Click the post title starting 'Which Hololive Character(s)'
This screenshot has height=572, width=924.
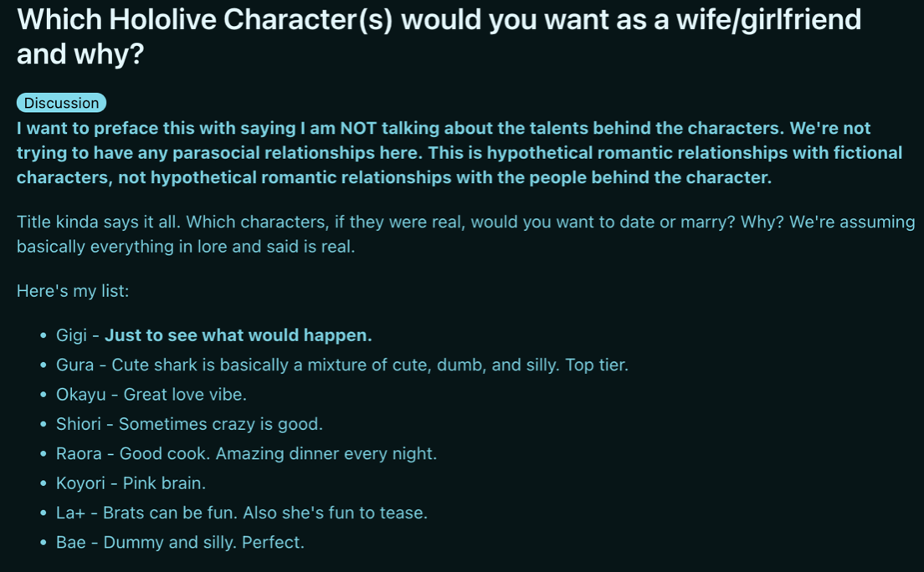(x=439, y=37)
